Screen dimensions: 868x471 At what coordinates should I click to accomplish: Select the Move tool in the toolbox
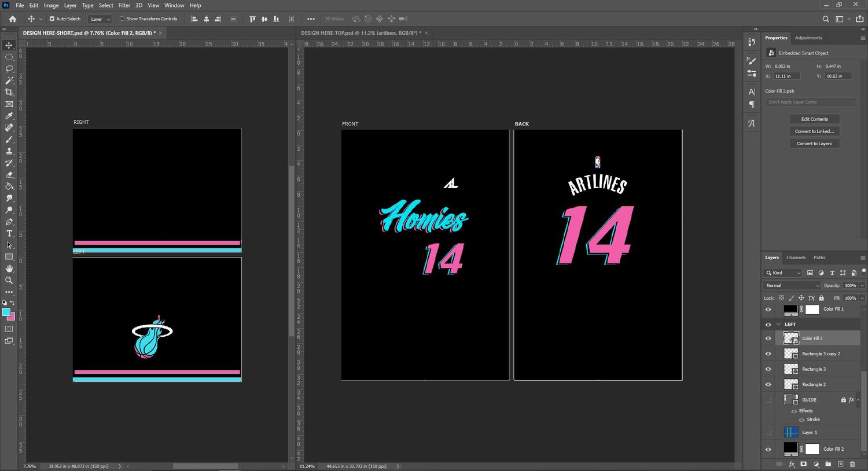9,45
